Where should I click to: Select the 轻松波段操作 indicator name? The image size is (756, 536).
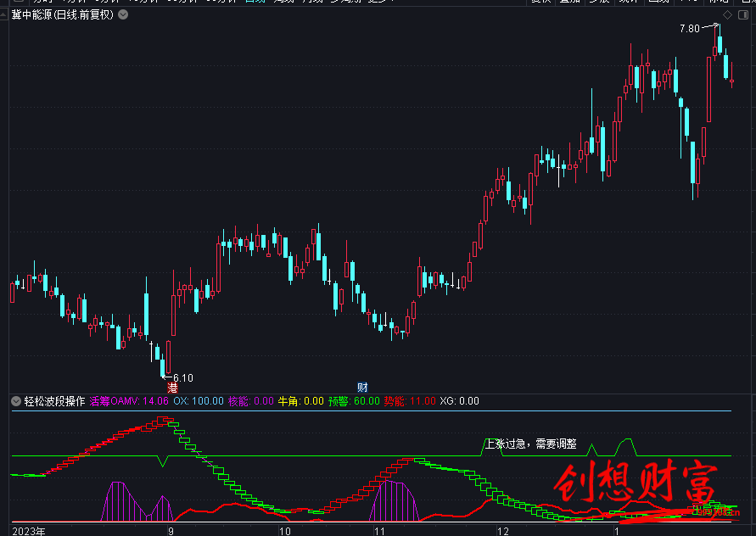click(x=53, y=401)
